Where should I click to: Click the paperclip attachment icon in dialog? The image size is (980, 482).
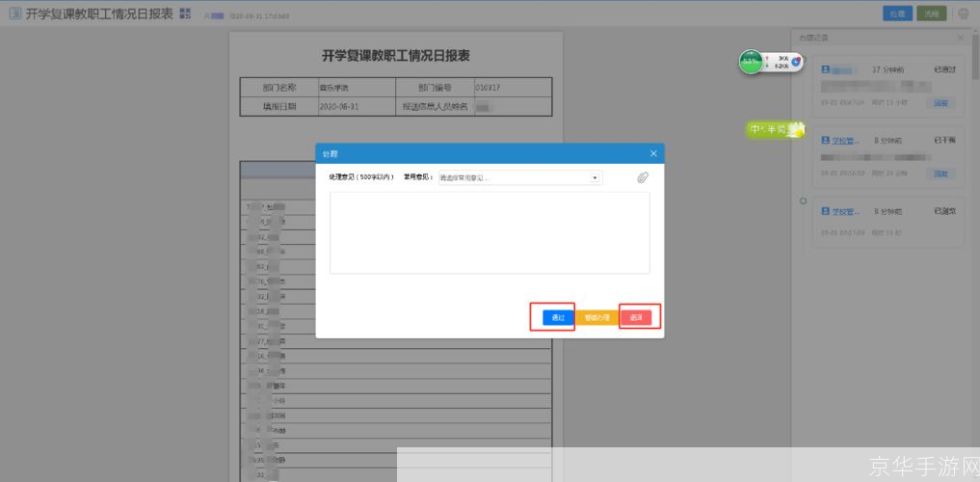[x=643, y=177]
